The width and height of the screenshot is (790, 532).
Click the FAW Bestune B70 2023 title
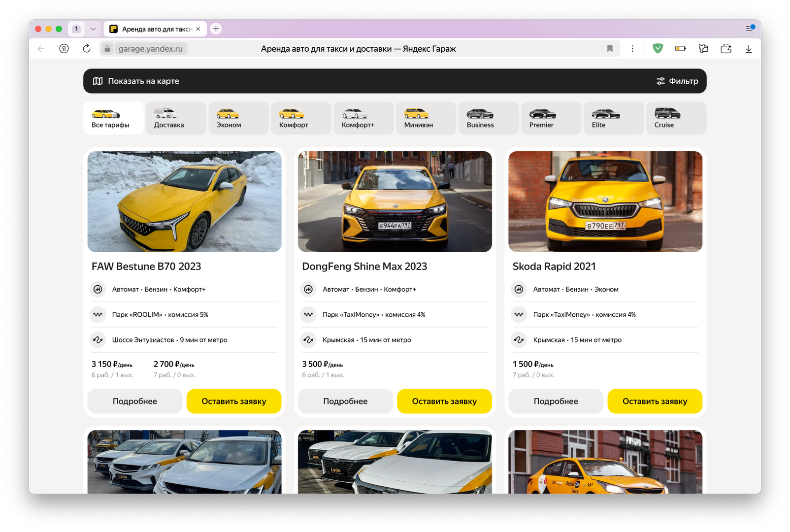click(x=146, y=266)
